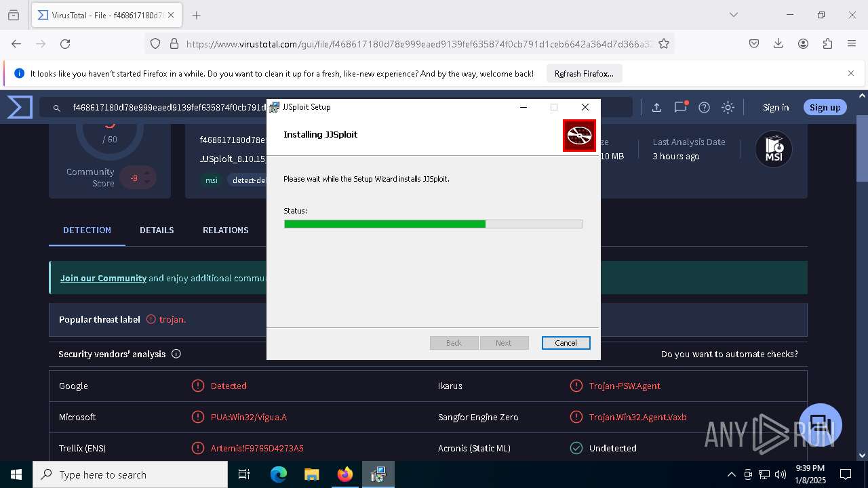
Task: Click the msi tag
Action: (212, 180)
